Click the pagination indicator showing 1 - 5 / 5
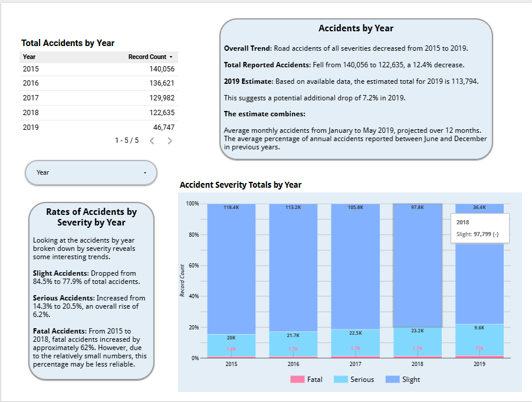 (126, 140)
